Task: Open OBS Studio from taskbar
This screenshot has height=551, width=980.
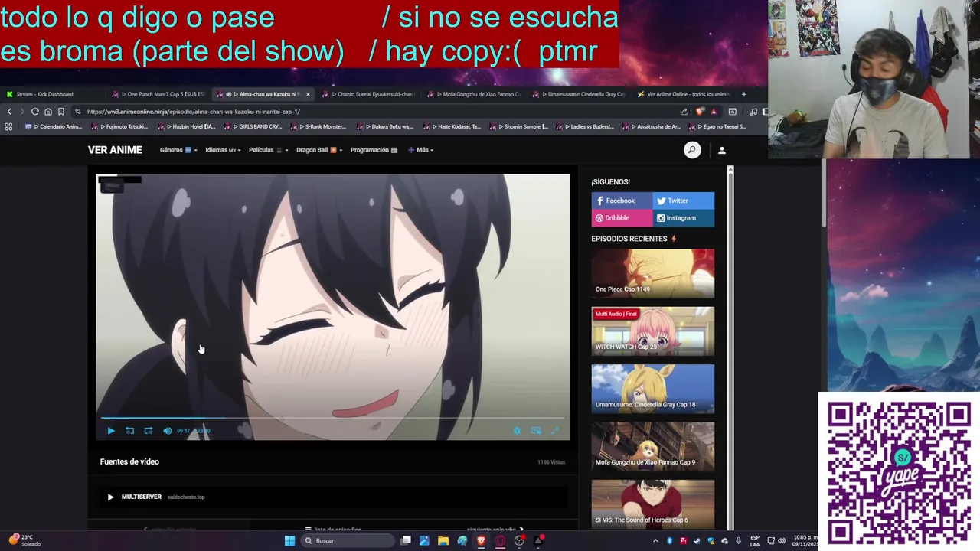Action: click(520, 541)
